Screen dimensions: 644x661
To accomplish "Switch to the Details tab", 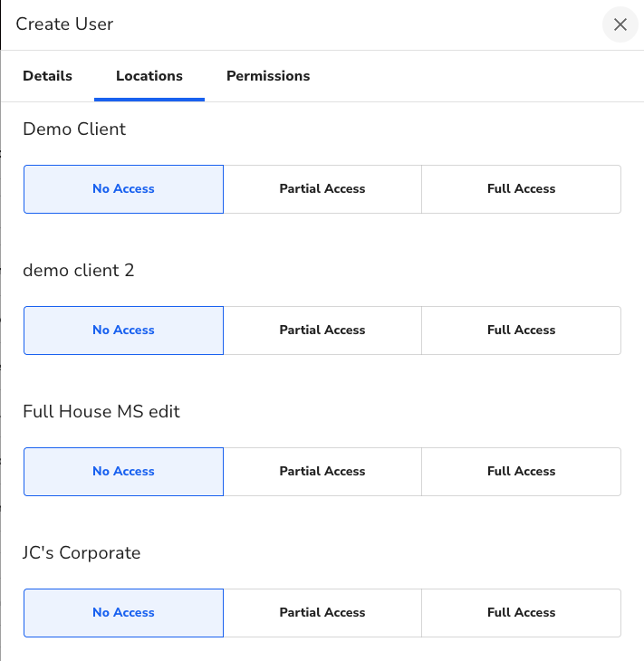I will (x=47, y=76).
